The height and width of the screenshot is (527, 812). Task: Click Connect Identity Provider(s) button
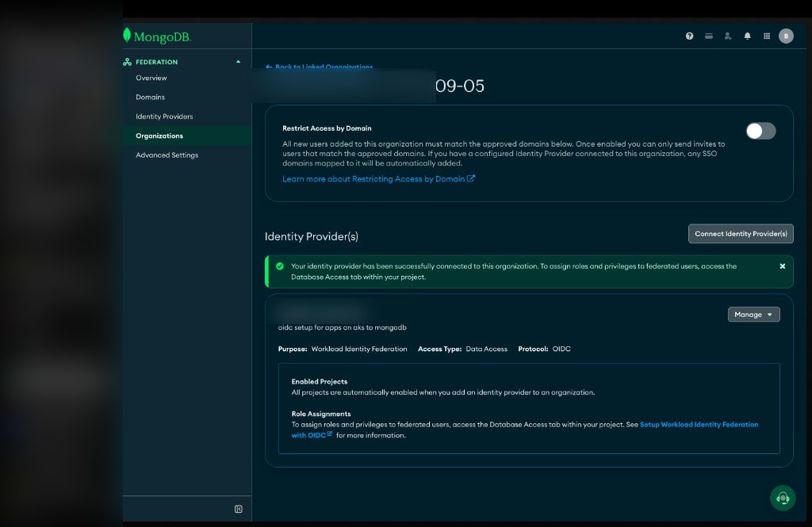point(741,234)
